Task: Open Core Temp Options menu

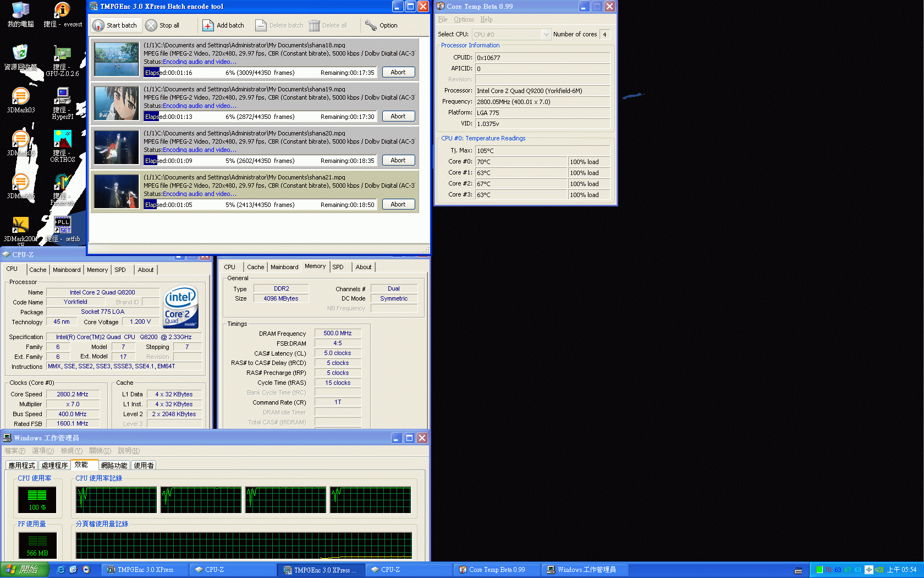Action: click(464, 19)
